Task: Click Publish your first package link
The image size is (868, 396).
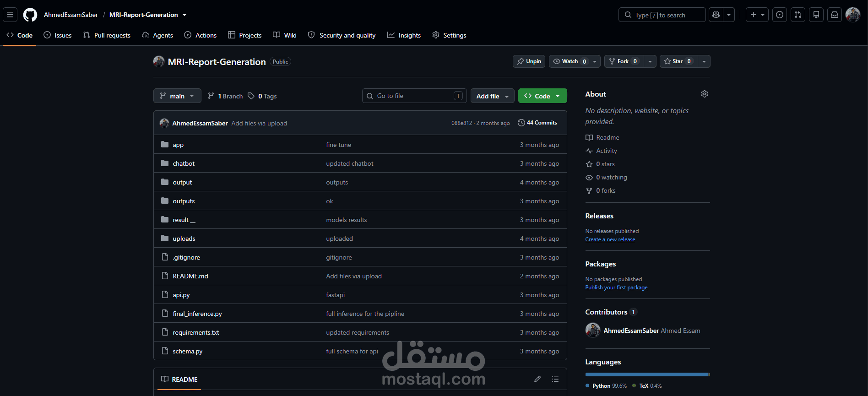Action: point(616,288)
